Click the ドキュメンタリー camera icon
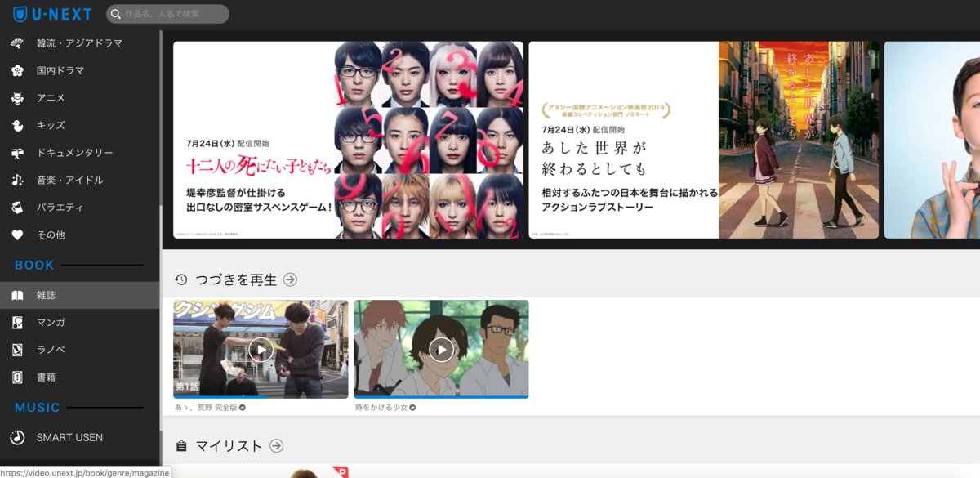This screenshot has width=980, height=478. point(17,153)
